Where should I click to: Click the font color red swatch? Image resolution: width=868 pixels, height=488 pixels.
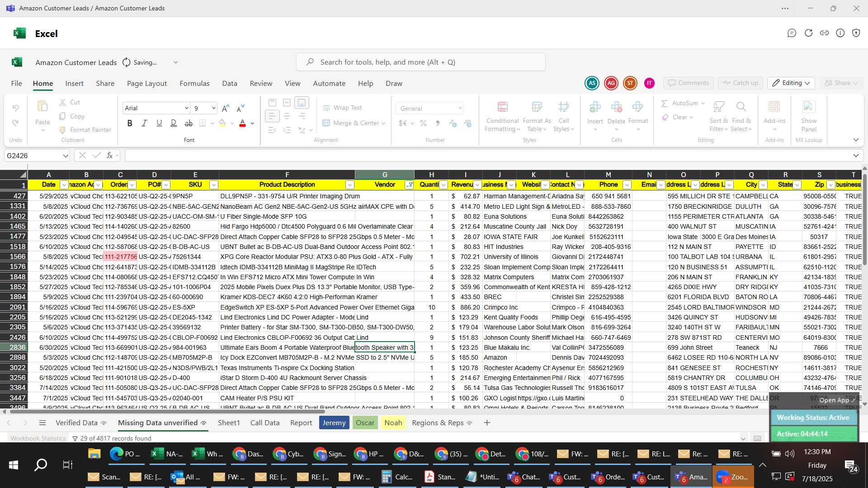(242, 123)
